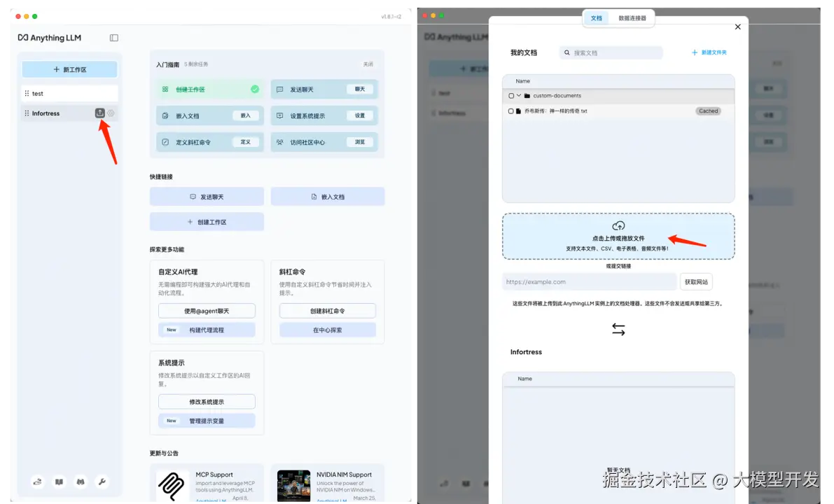
Task: Click the 发送聊天 quick link button
Action: point(207,197)
